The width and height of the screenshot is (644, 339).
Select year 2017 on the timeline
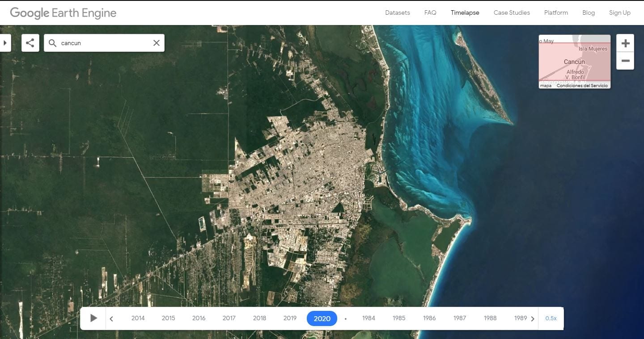coord(229,318)
